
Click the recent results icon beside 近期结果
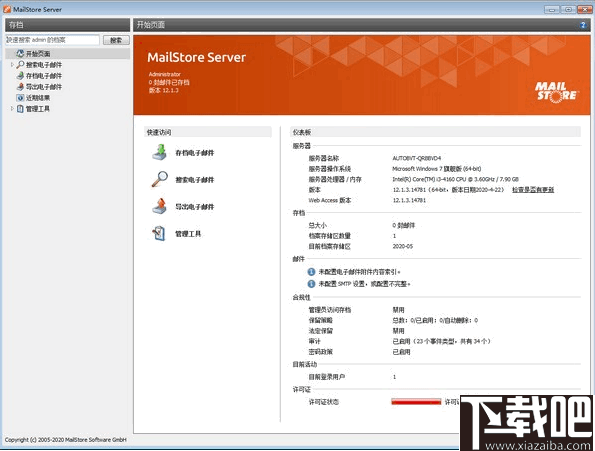click(20, 97)
